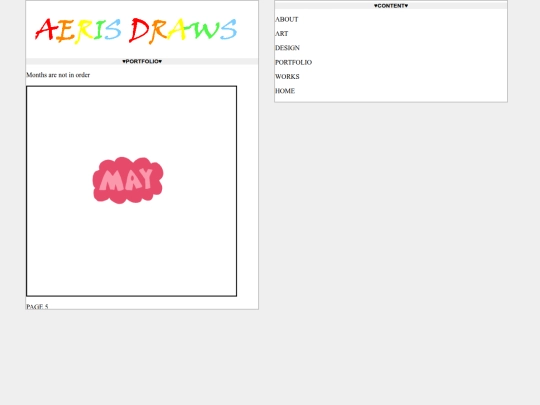This screenshot has width=540, height=405.
Task: Click the ♥PORTFOLIO♥ section header
Action: [142, 61]
